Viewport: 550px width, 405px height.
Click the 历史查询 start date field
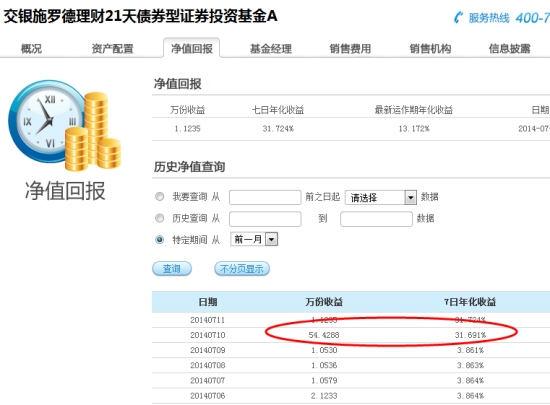(265, 219)
